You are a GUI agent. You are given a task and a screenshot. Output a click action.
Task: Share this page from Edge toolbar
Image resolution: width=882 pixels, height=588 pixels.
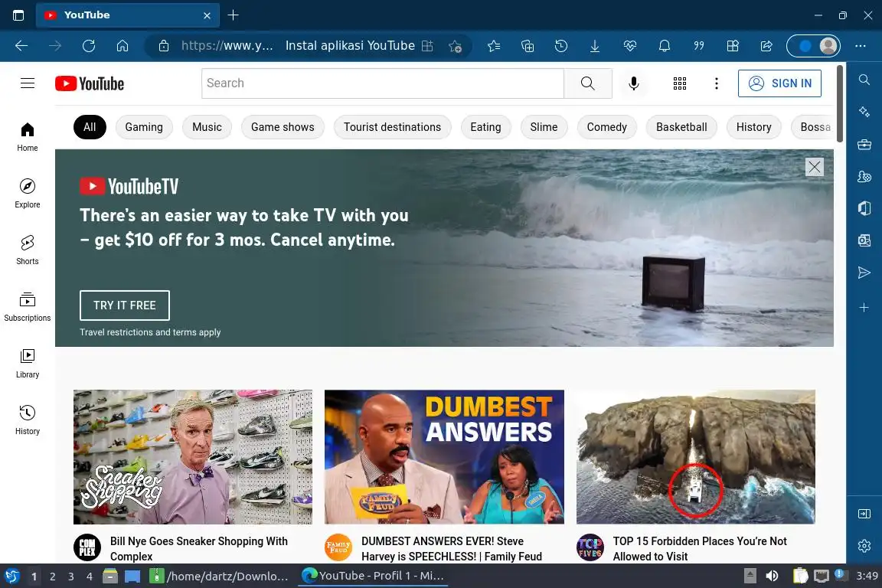tap(766, 46)
